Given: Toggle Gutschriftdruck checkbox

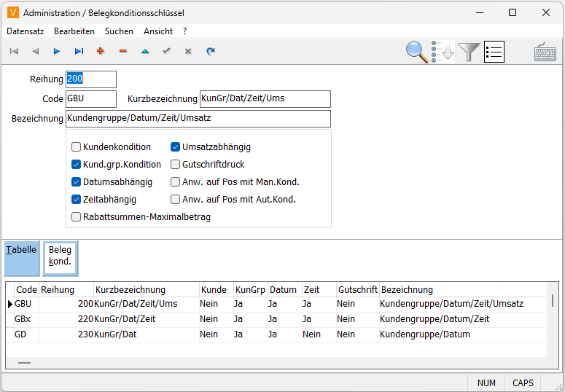Looking at the screenshot, I should pyautogui.click(x=176, y=165).
